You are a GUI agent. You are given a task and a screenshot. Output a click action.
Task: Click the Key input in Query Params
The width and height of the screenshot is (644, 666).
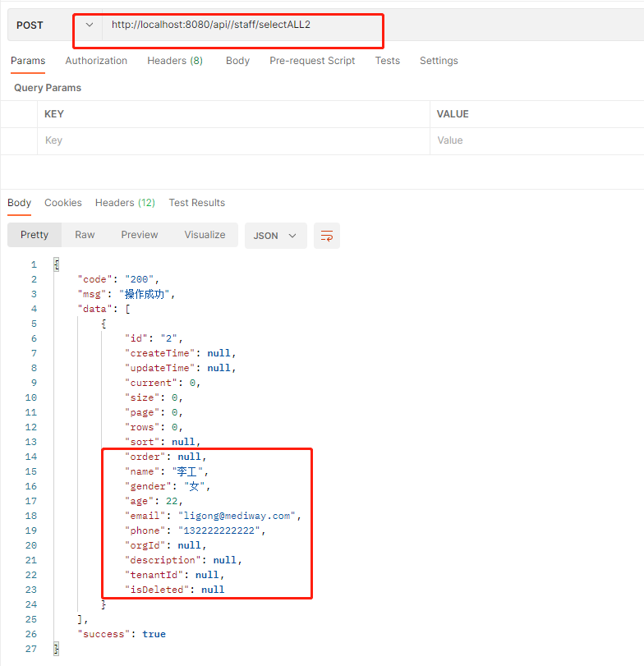click(234, 140)
